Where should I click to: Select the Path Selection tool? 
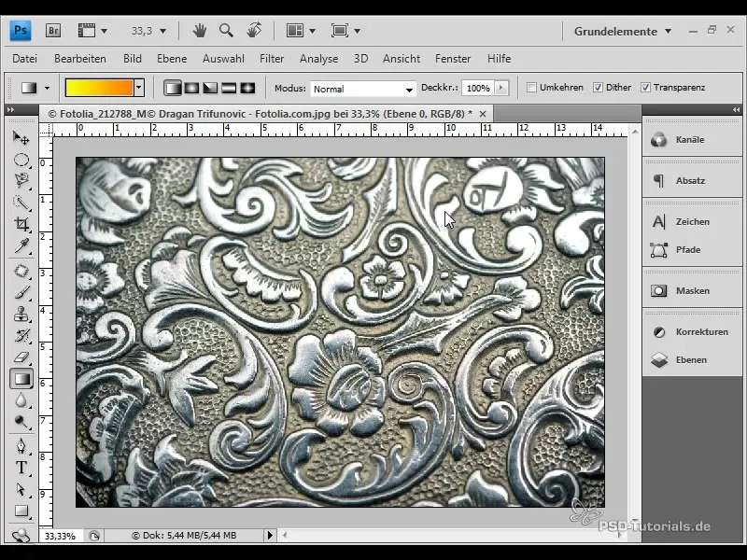(21, 489)
